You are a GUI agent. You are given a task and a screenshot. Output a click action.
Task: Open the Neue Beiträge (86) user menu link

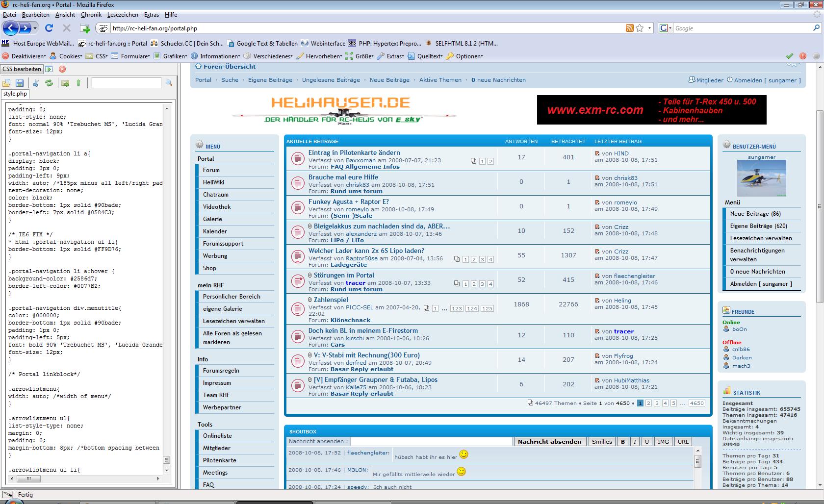click(x=755, y=213)
